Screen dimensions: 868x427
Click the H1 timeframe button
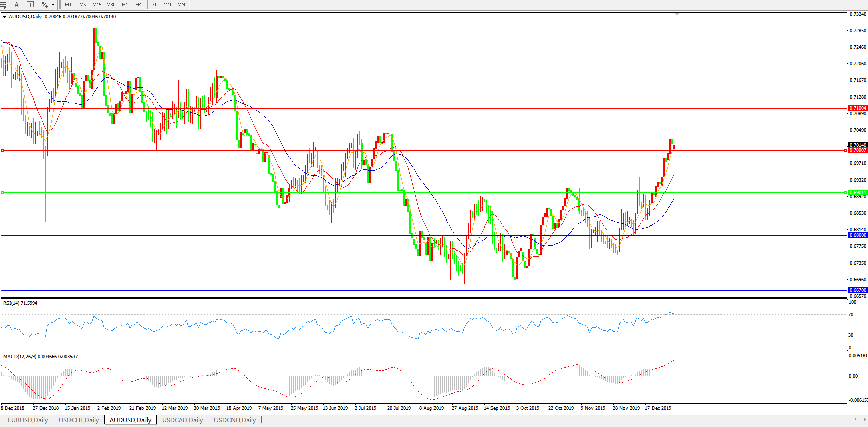pyautogui.click(x=125, y=5)
